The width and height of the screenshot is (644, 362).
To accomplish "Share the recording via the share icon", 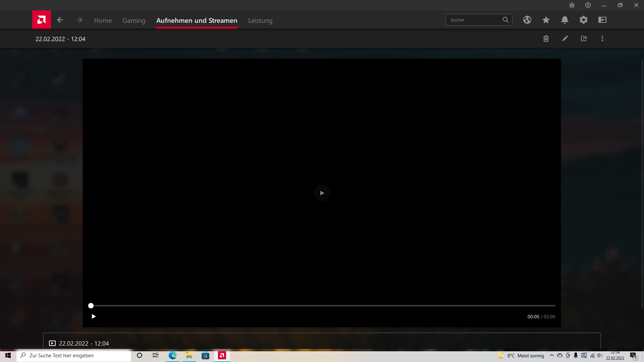I will [584, 39].
